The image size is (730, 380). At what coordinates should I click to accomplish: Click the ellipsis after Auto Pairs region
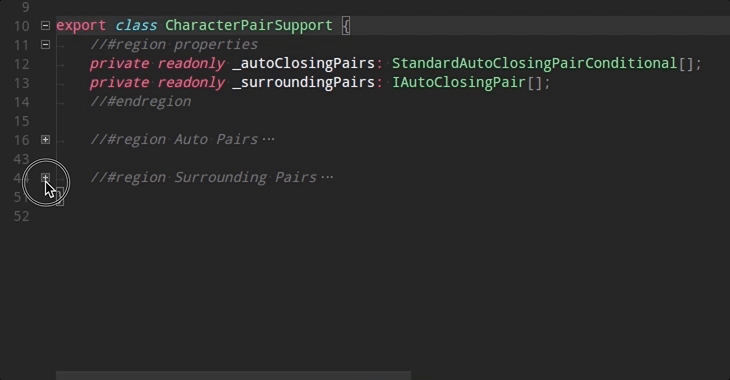[268, 139]
